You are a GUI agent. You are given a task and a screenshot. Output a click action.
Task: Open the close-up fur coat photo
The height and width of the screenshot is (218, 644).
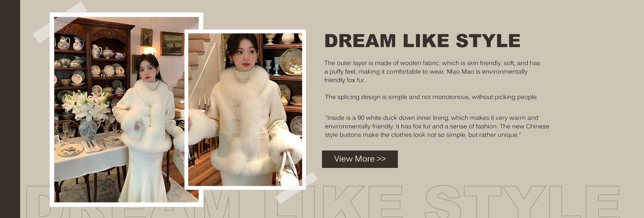(245, 110)
